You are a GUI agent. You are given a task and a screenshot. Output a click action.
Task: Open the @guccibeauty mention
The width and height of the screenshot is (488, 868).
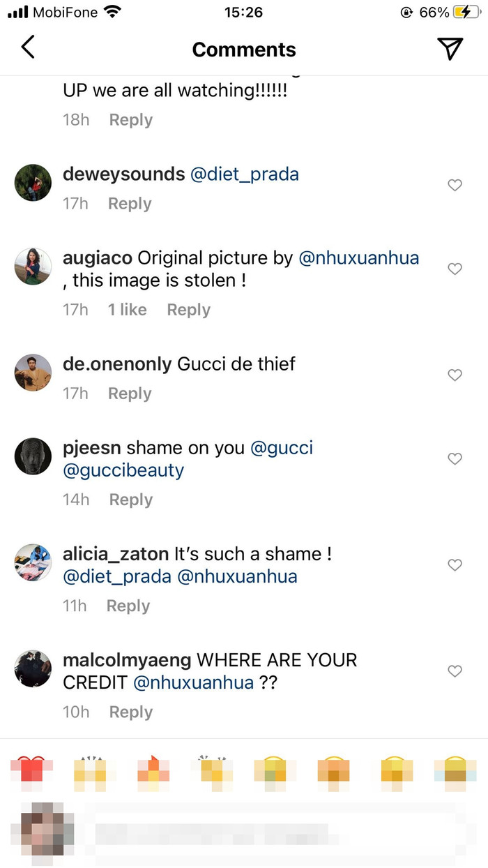pos(123,470)
